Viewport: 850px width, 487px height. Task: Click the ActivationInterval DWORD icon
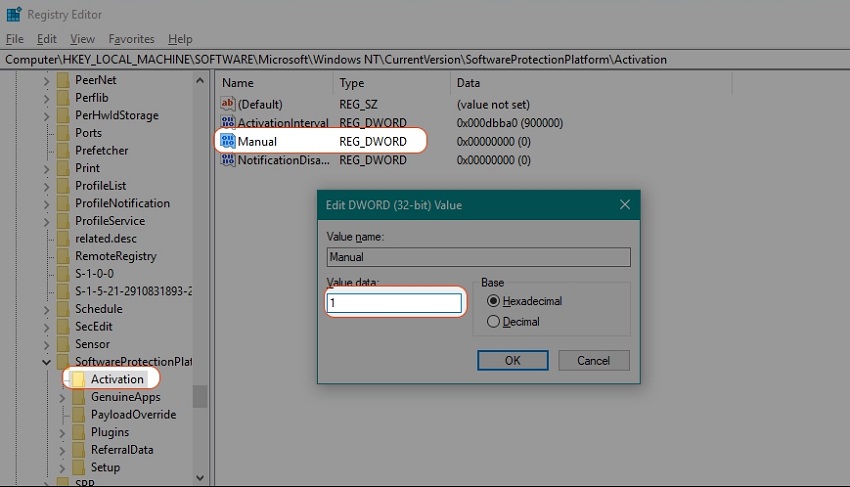coord(228,123)
